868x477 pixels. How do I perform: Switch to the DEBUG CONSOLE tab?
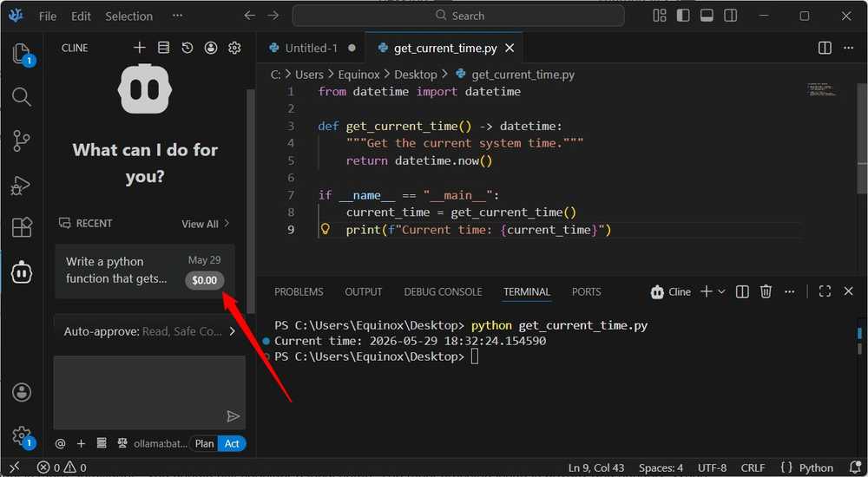pyautogui.click(x=443, y=291)
